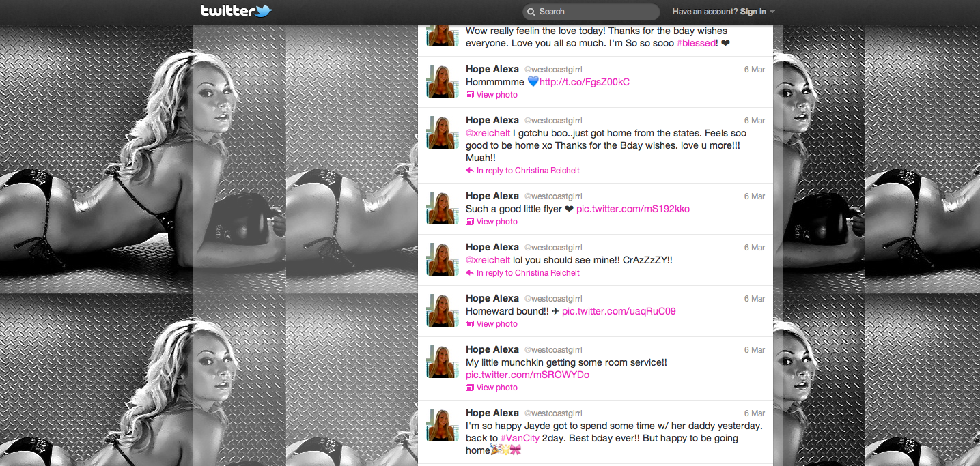The width and height of the screenshot is (980, 466).
Task: Open pic.twitter.com/mS192kko link
Action: click(x=633, y=209)
